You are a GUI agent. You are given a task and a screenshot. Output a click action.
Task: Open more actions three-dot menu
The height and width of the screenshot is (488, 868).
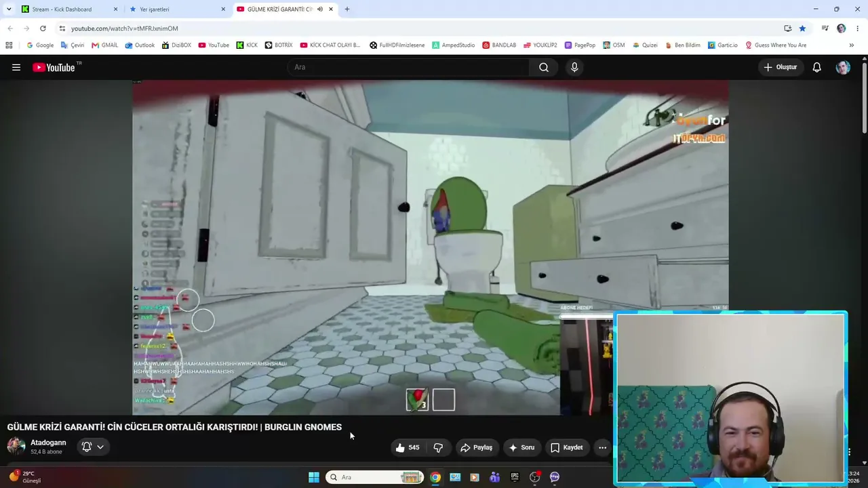(x=602, y=447)
